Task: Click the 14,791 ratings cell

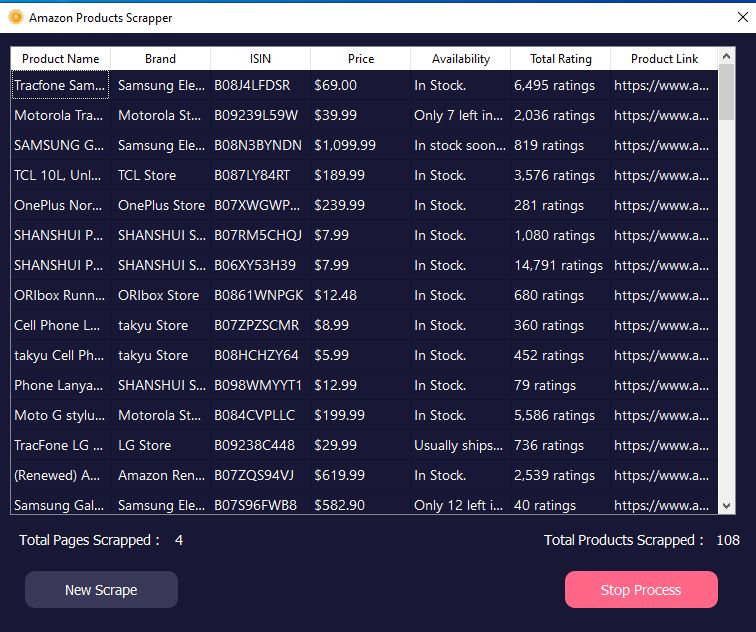Action: [x=561, y=265]
